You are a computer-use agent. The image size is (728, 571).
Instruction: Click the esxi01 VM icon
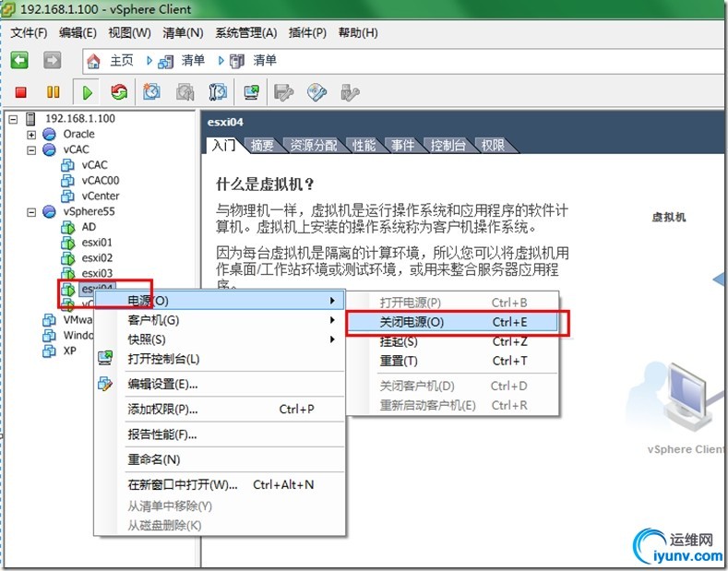point(67,243)
